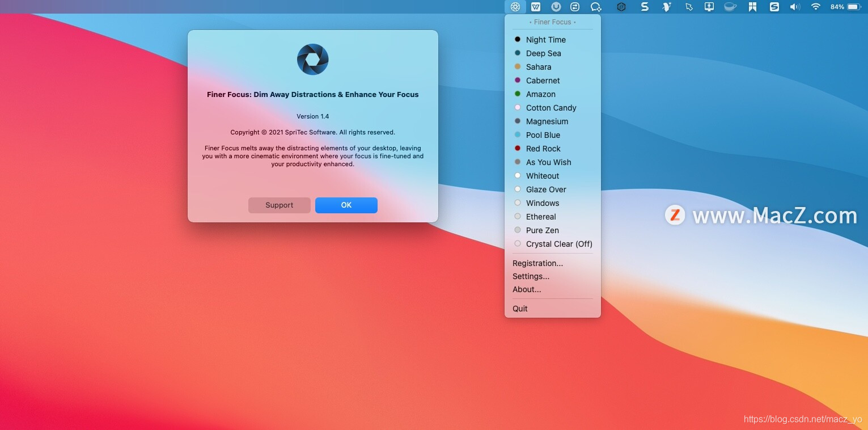868x430 pixels.
Task: Click the rounded square sliders menu bar icon
Action: (575, 7)
